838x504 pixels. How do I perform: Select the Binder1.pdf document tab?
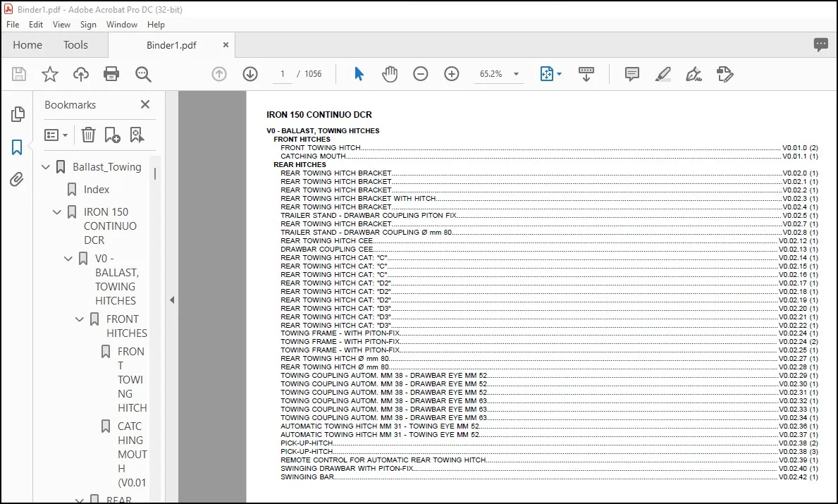[x=171, y=45]
